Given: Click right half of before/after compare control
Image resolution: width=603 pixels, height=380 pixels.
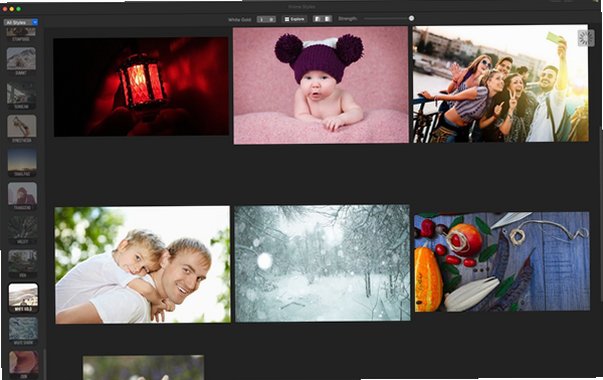Looking at the screenshot, I should (x=327, y=19).
